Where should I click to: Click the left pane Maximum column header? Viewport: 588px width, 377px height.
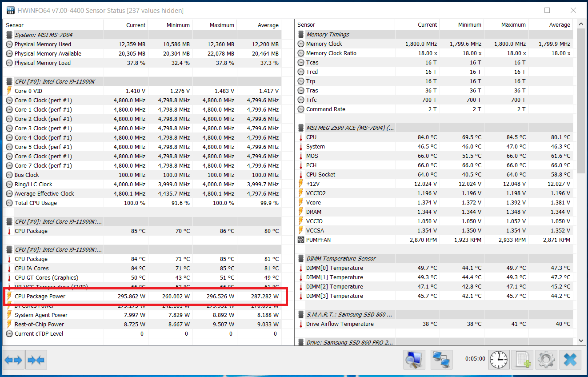point(215,25)
